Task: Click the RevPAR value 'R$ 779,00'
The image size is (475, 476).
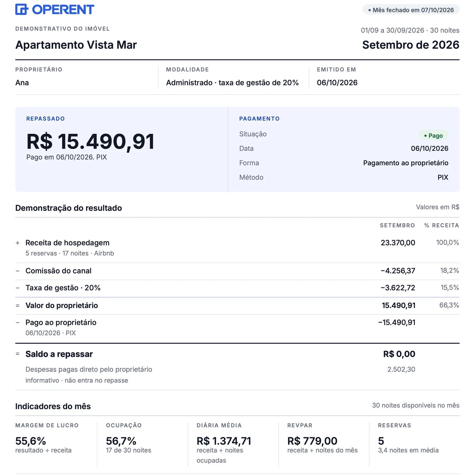Action: (x=312, y=441)
